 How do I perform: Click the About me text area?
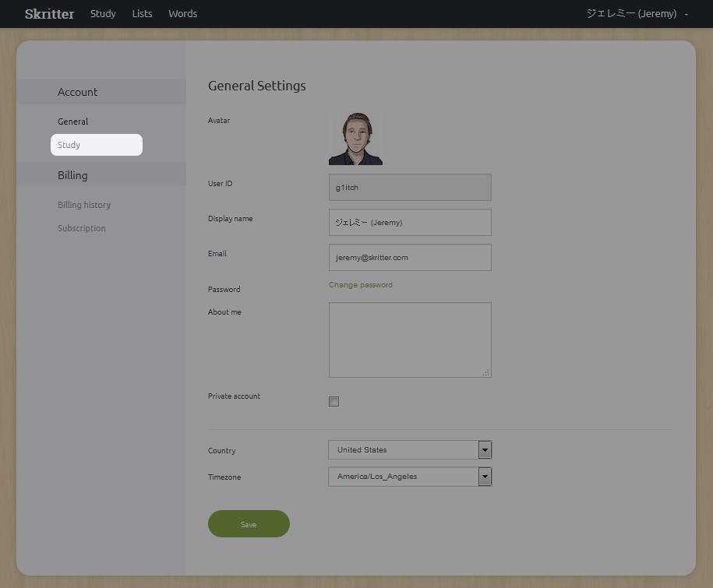coord(410,340)
